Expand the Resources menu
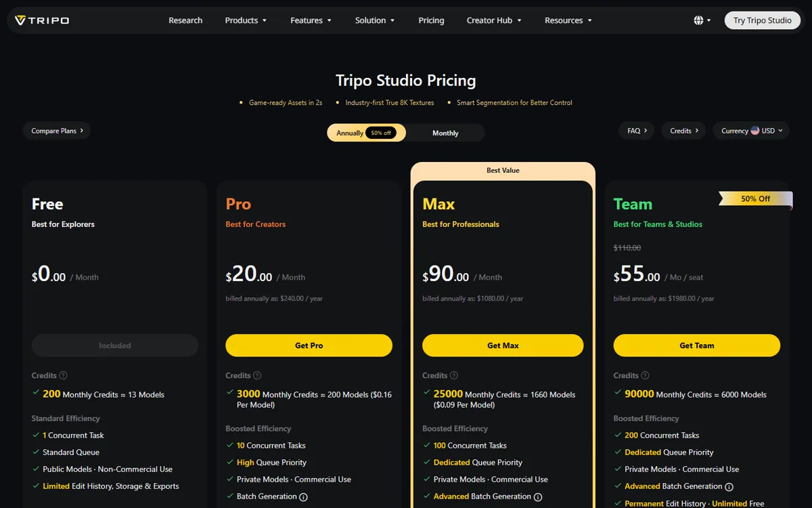Screen dimensions: 812x508 pos(568,20)
